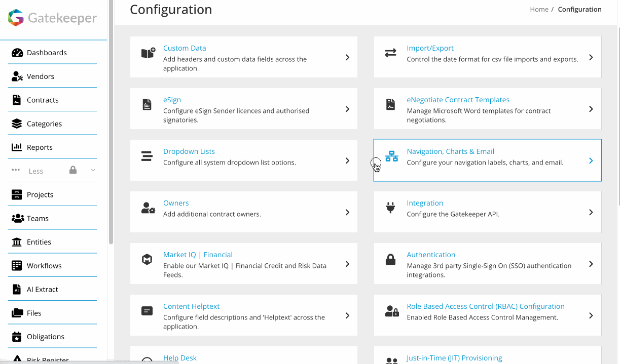
Task: Click the eSign document icon
Action: (147, 105)
